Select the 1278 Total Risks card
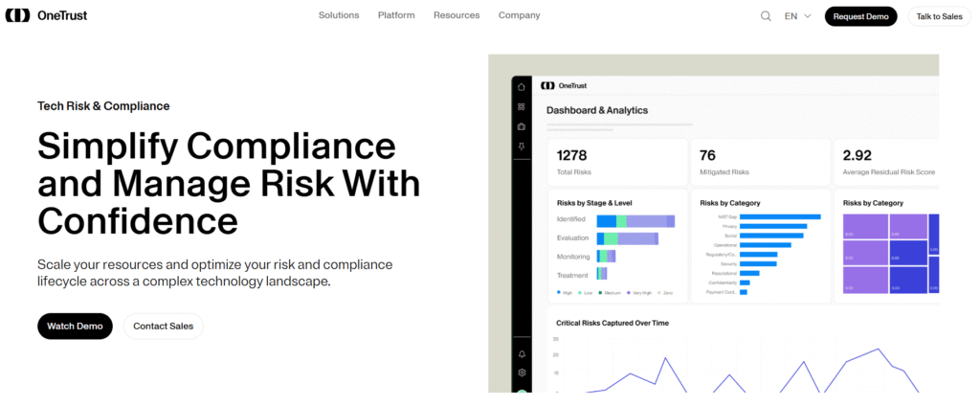The height and width of the screenshot is (406, 980). coord(617,163)
